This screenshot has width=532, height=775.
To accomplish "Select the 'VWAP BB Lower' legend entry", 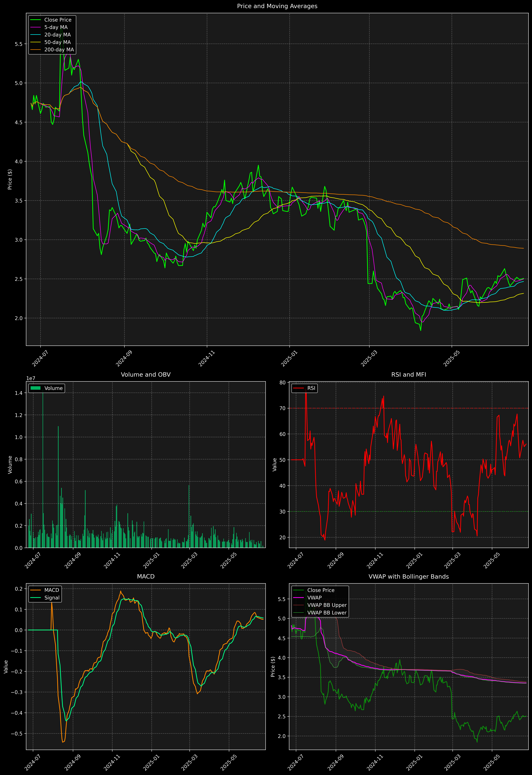I will pyautogui.click(x=320, y=613).
